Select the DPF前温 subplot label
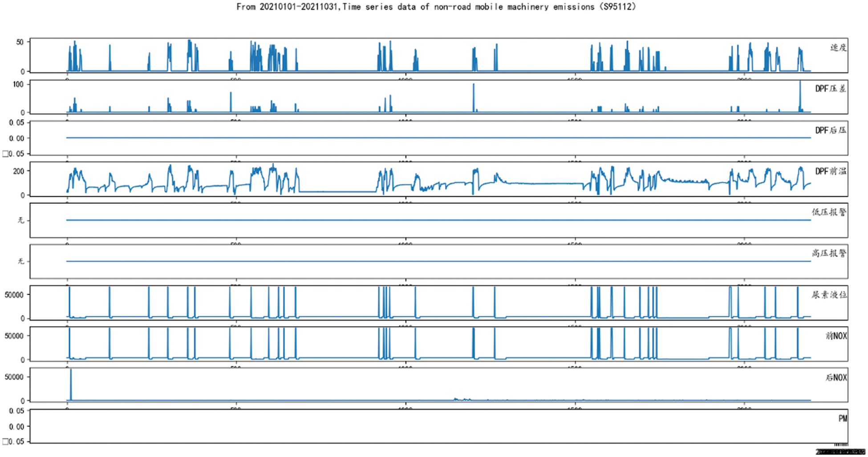Screen dimensions: 868x457 click(830, 171)
